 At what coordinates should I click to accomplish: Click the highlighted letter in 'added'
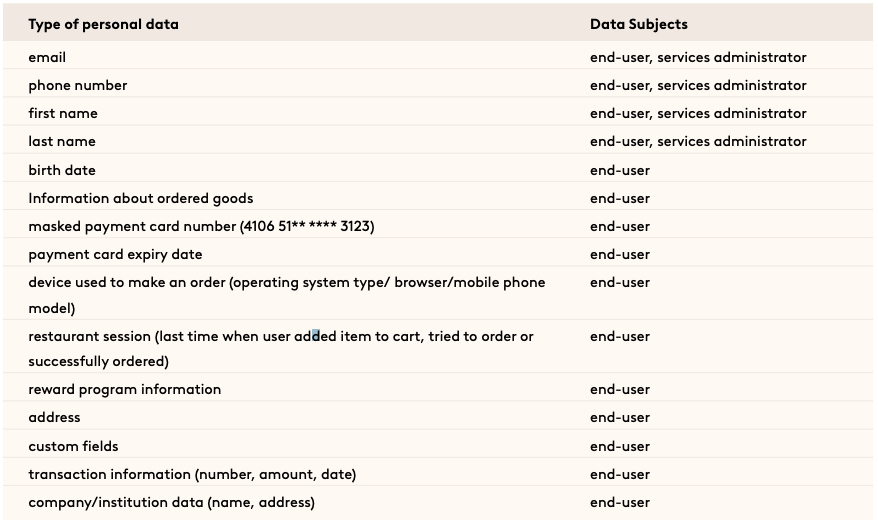click(316, 336)
